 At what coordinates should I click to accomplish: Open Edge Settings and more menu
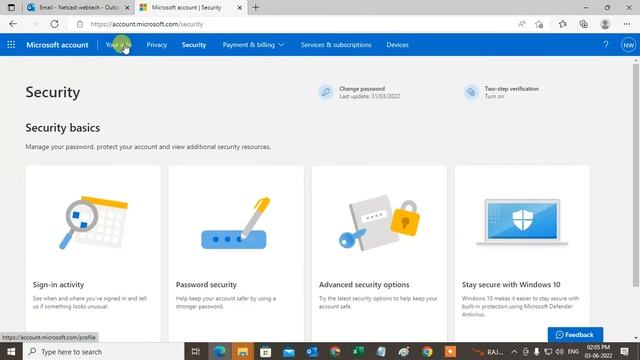tap(627, 24)
